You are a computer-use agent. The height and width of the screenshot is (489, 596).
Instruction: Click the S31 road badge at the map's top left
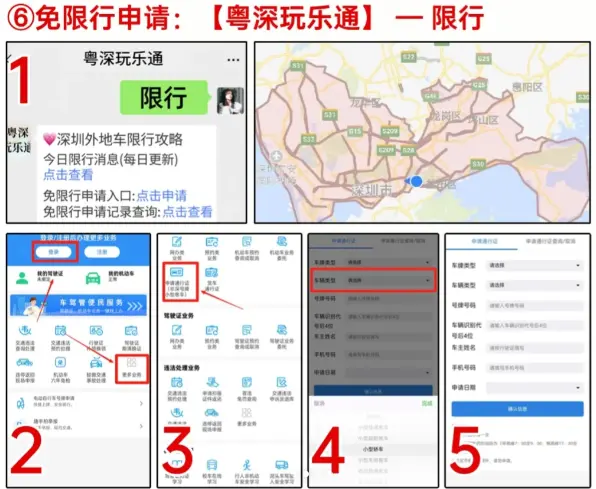[298, 66]
